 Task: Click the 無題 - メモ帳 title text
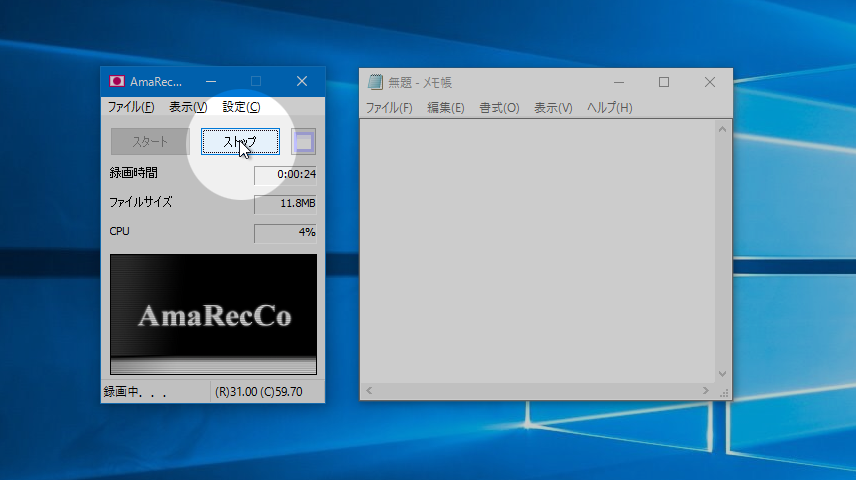coord(420,82)
